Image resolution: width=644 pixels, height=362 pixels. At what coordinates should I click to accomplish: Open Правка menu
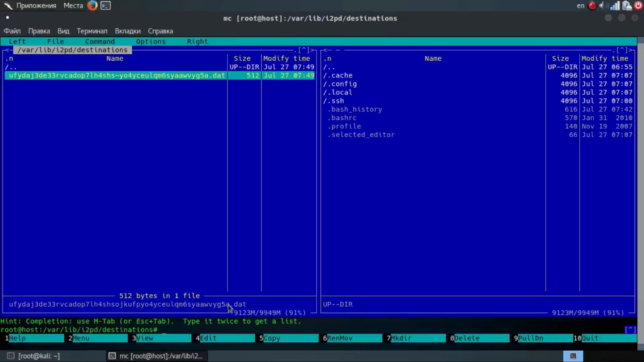point(39,31)
